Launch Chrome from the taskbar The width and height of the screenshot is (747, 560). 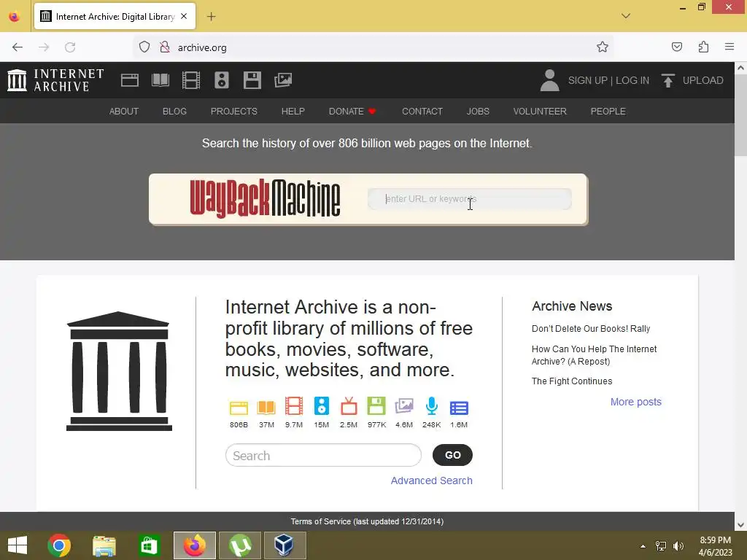pyautogui.click(x=59, y=545)
